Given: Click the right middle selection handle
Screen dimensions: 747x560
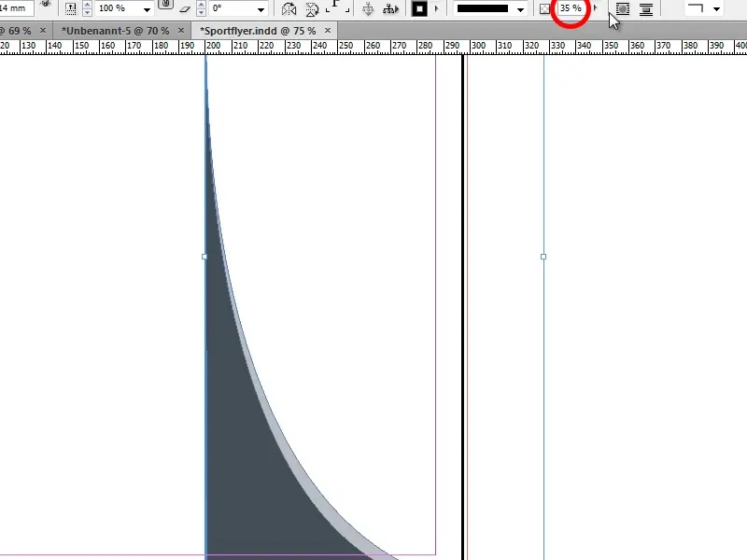Looking at the screenshot, I should click(543, 257).
